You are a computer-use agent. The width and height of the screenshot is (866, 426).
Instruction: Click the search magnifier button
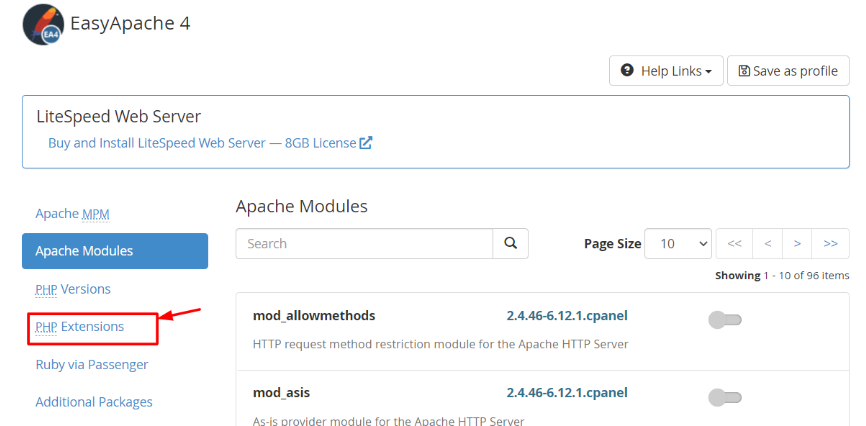(x=510, y=244)
